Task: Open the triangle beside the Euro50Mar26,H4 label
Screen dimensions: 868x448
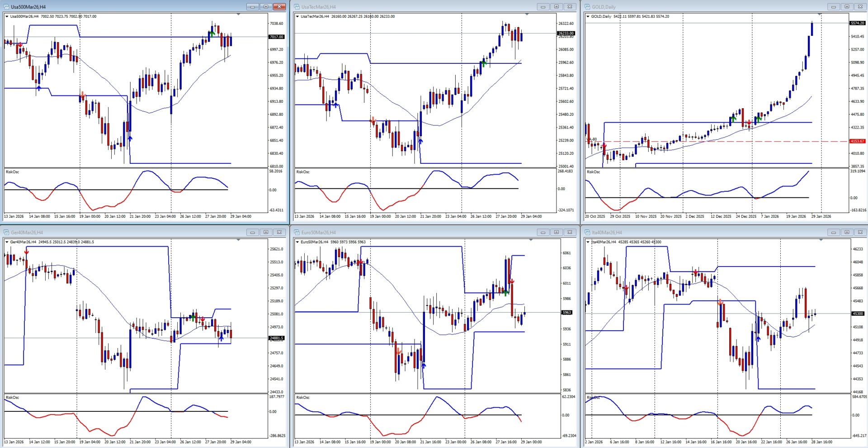Action: (297, 242)
